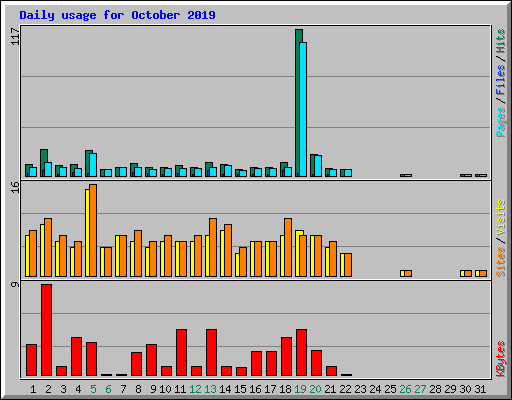This screenshot has height=400, width=512.
Task: Click green day label 20 on the x-axis
Action: point(315,389)
